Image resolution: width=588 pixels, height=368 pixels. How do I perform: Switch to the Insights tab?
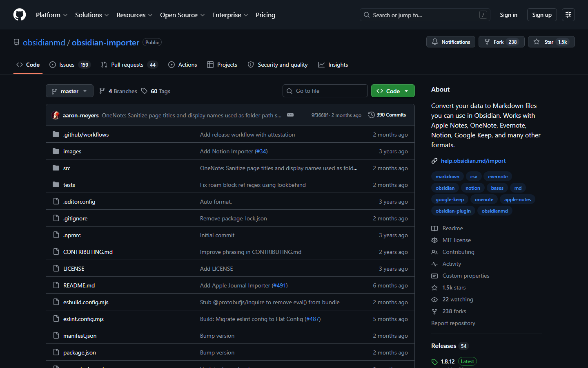[333, 65]
